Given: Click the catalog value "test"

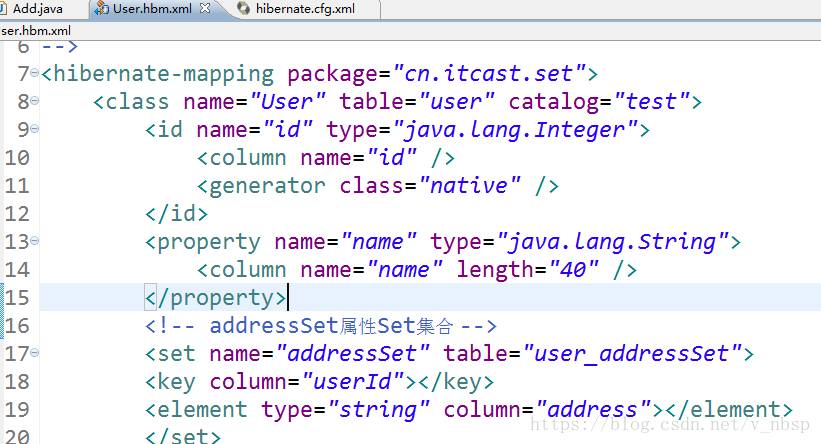Looking at the screenshot, I should coord(652,101).
